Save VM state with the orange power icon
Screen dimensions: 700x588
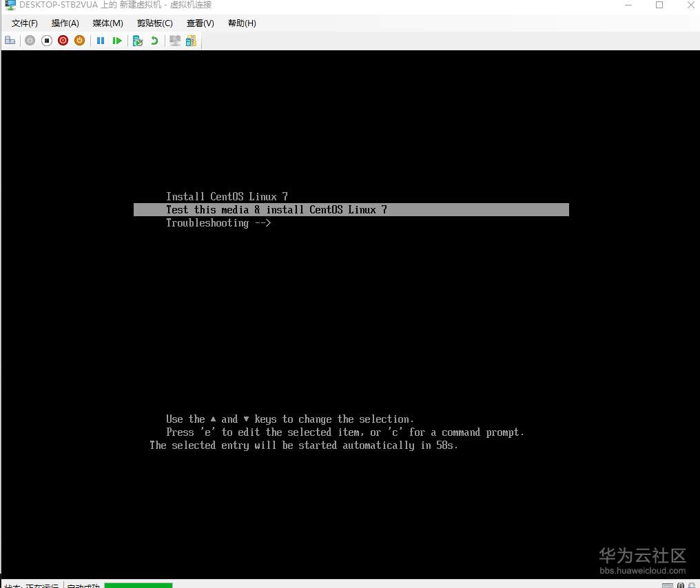click(79, 41)
